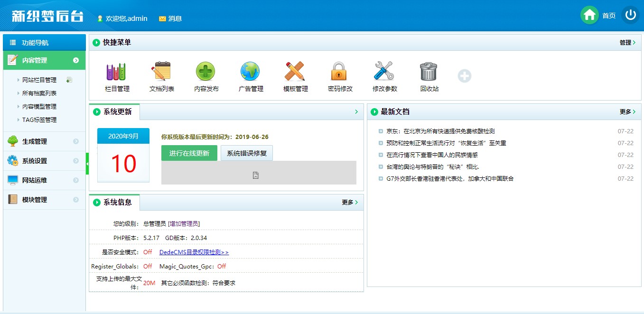Select 所有档案列表 in the sidebar
The height and width of the screenshot is (314, 644).
point(39,93)
